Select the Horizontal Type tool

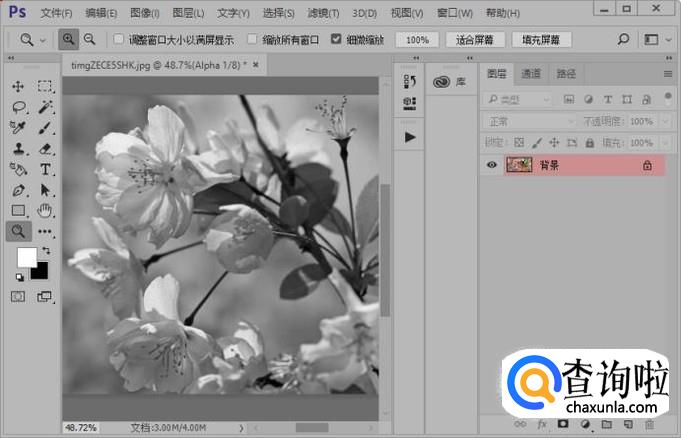coord(45,170)
